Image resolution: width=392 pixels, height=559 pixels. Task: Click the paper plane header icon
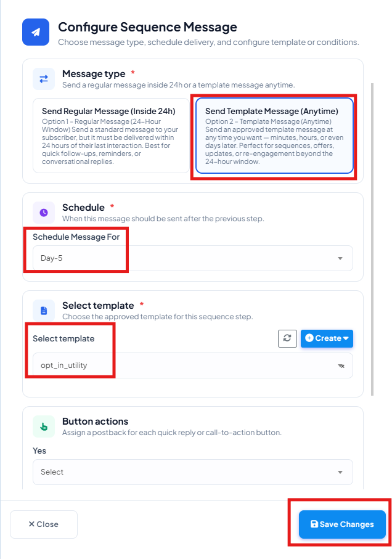36,32
